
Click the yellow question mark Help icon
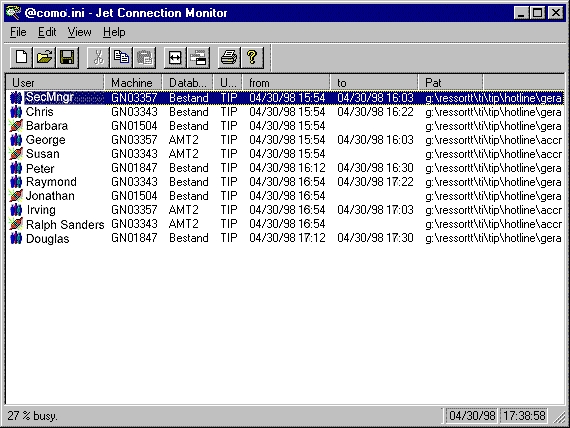(x=252, y=57)
